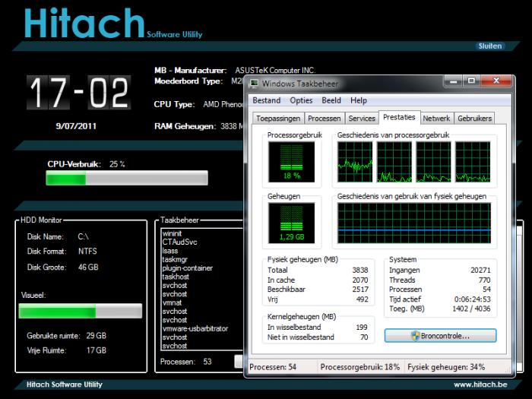The height and width of the screenshot is (399, 532).
Task: Click the Beschikbaar 2517 value
Action: pyautogui.click(x=360, y=290)
